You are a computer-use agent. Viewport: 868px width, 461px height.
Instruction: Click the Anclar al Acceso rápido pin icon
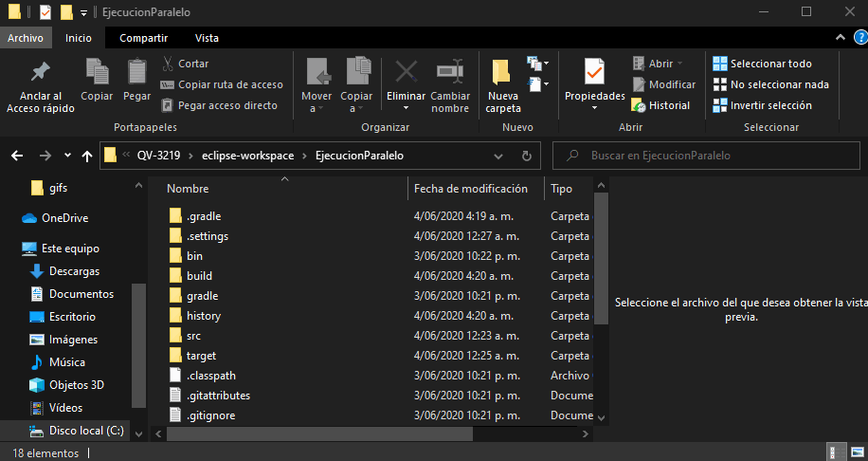tap(40, 72)
